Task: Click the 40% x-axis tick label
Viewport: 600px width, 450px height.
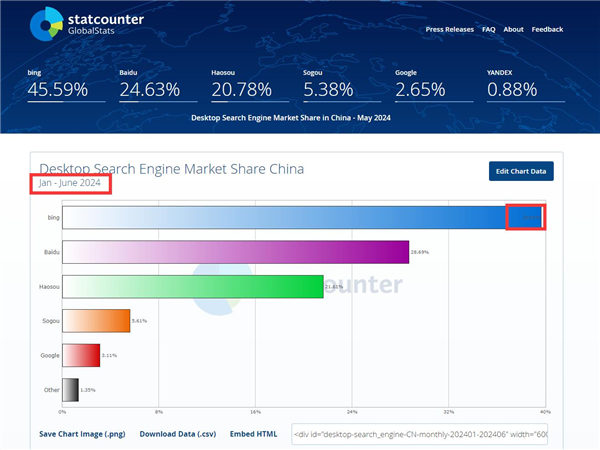Action: pos(545,412)
